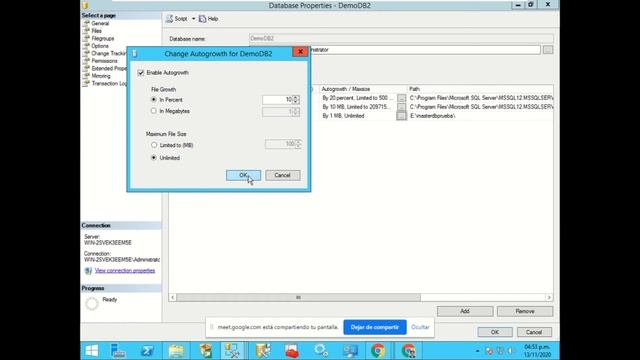
Task: Open autogrowth ellipsis for 10 MB row
Action: 401,107
